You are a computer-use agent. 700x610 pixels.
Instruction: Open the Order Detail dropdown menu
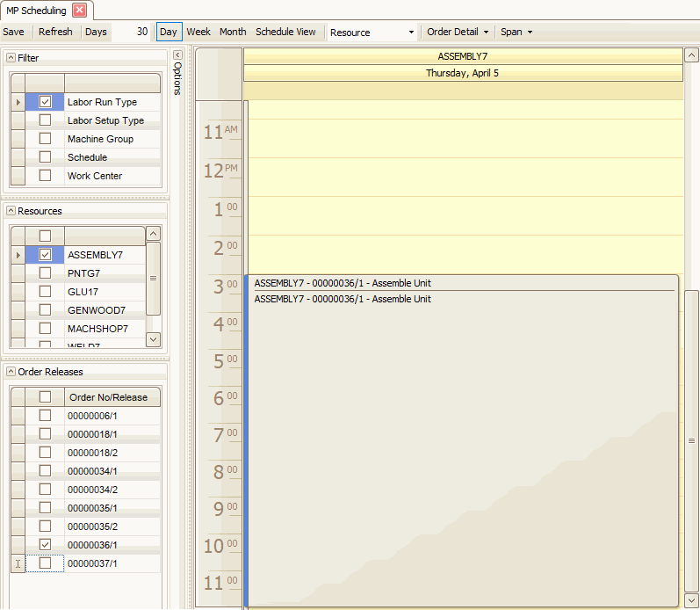(457, 32)
